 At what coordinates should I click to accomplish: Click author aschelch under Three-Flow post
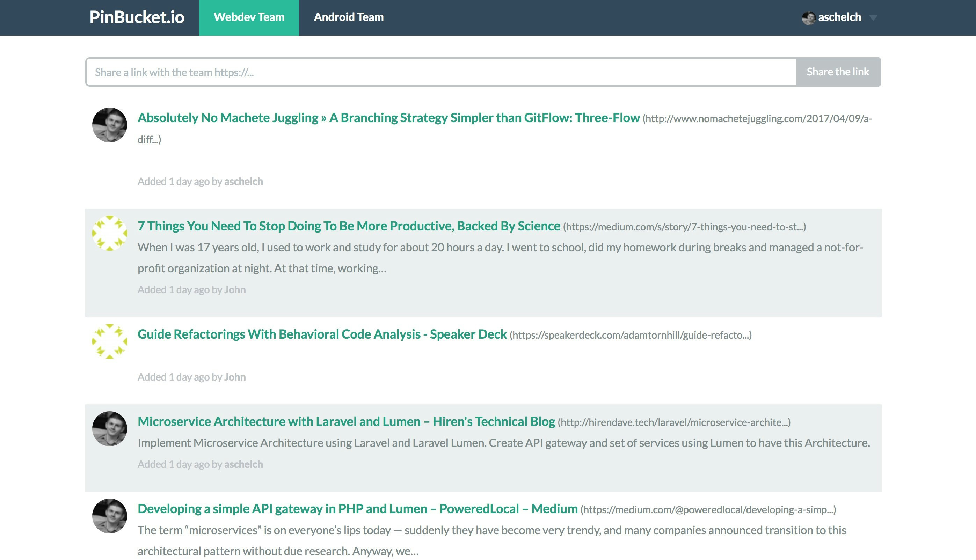tap(243, 182)
